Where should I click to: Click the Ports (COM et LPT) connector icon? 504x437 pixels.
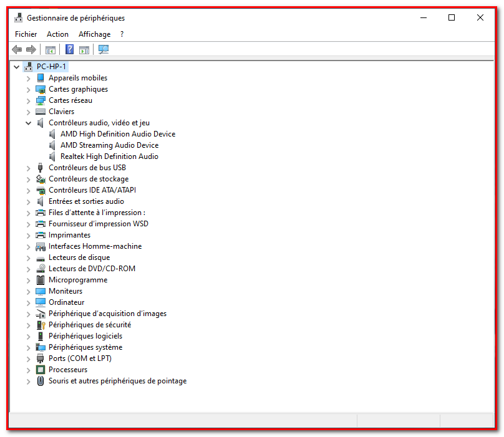click(40, 358)
